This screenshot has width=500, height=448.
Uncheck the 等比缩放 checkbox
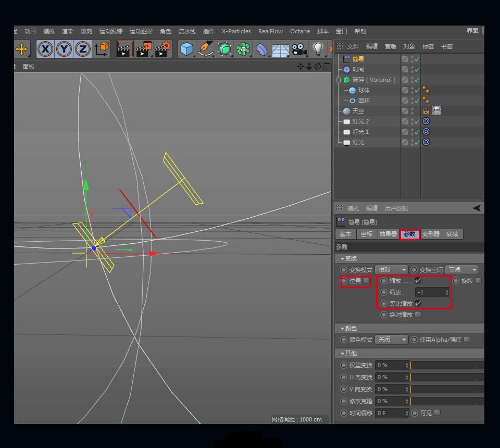pos(418,303)
